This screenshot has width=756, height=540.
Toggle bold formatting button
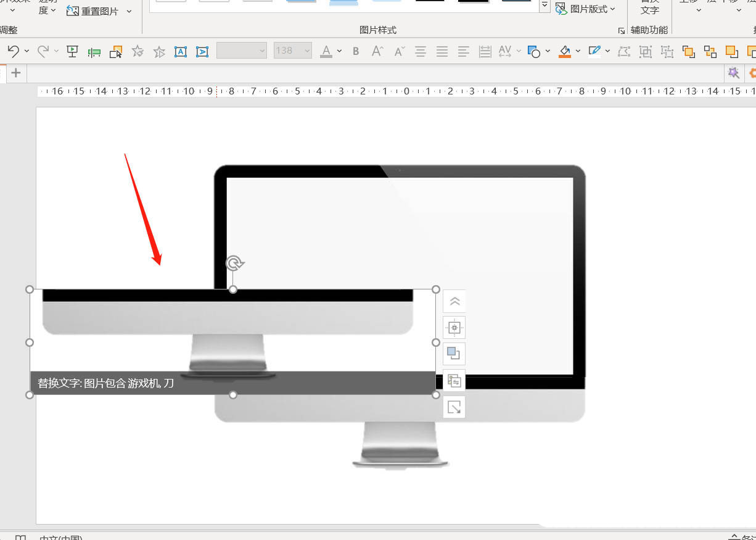tap(356, 51)
